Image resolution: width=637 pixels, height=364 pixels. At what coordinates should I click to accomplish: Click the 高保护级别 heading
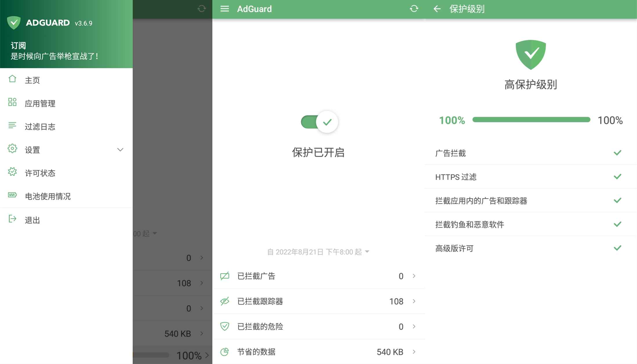click(531, 84)
